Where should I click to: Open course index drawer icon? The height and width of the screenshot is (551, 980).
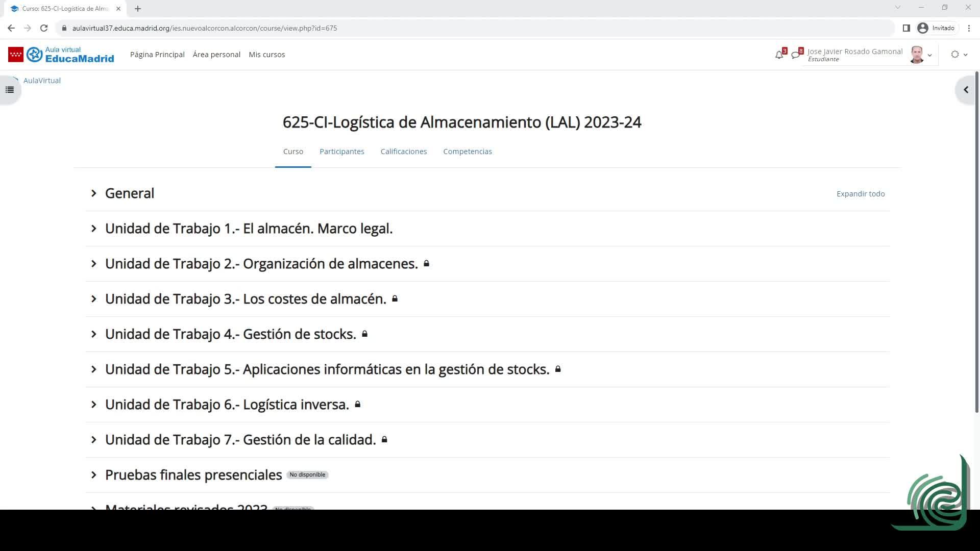click(x=10, y=90)
